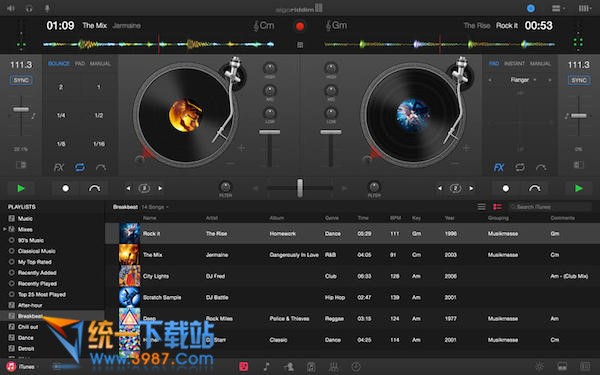Open the column view dropdown in top bar

(x=584, y=8)
